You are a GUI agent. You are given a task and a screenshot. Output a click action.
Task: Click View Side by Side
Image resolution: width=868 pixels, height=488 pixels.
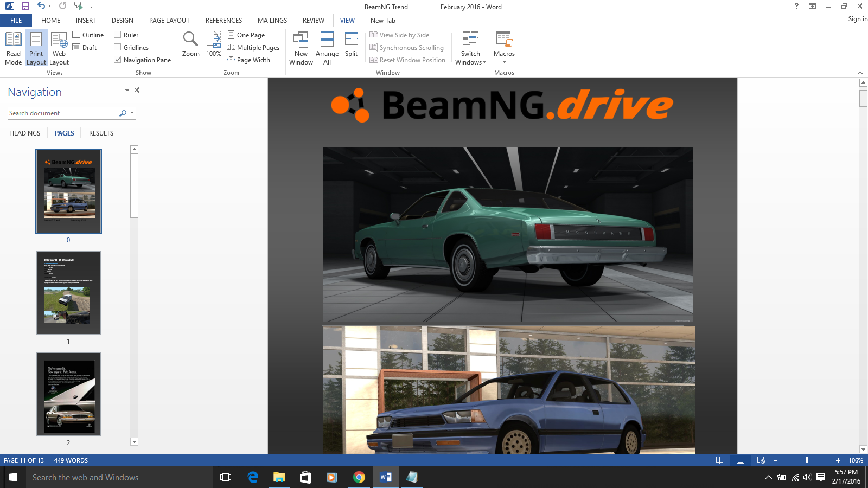399,35
